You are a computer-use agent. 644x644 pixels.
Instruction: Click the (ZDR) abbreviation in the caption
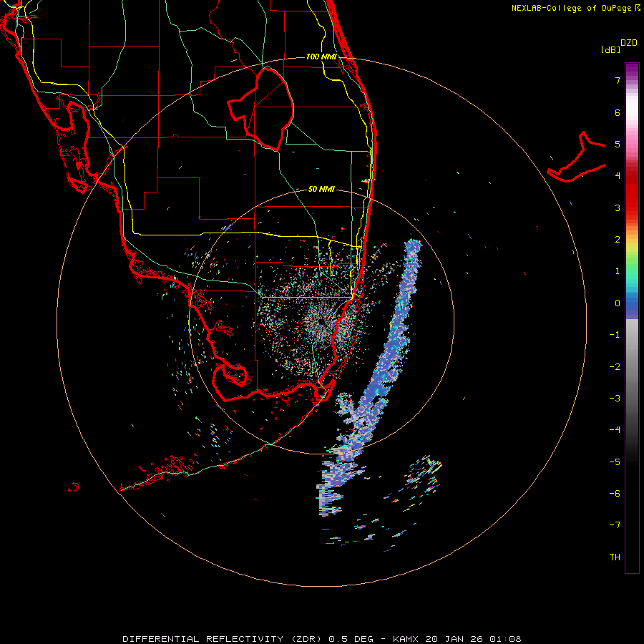[x=307, y=639]
